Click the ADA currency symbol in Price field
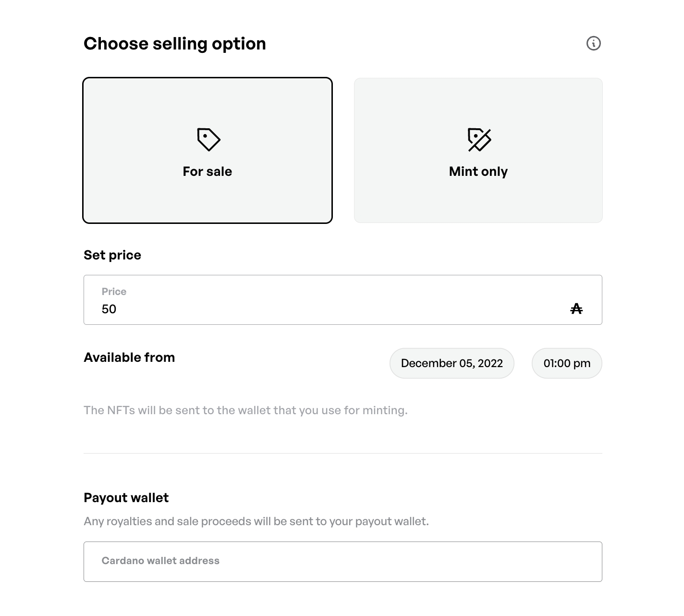684x616 pixels. 576,309
